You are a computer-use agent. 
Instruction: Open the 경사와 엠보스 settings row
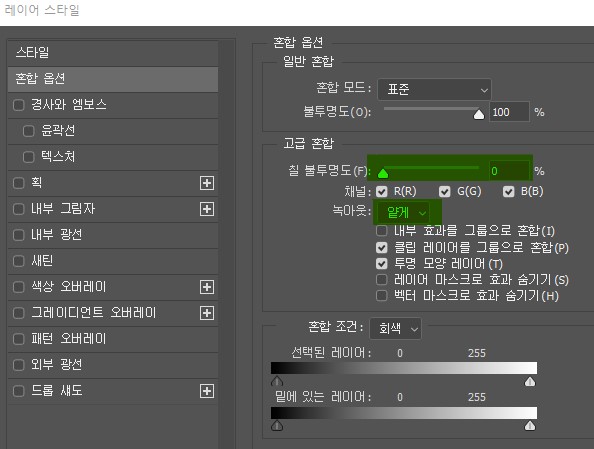(113, 105)
